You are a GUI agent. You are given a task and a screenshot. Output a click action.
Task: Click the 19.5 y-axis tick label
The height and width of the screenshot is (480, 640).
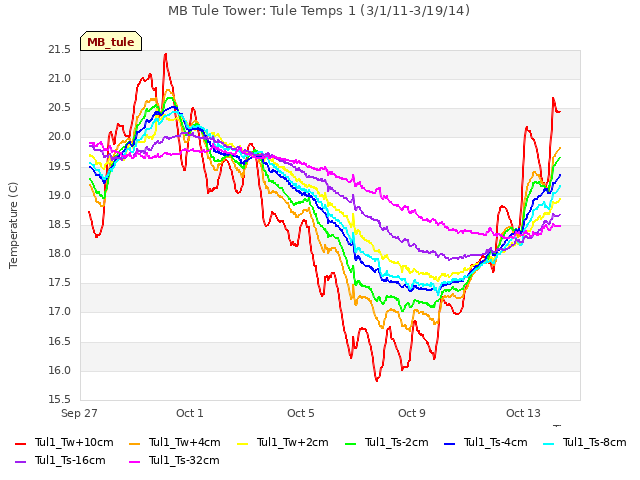pos(59,166)
